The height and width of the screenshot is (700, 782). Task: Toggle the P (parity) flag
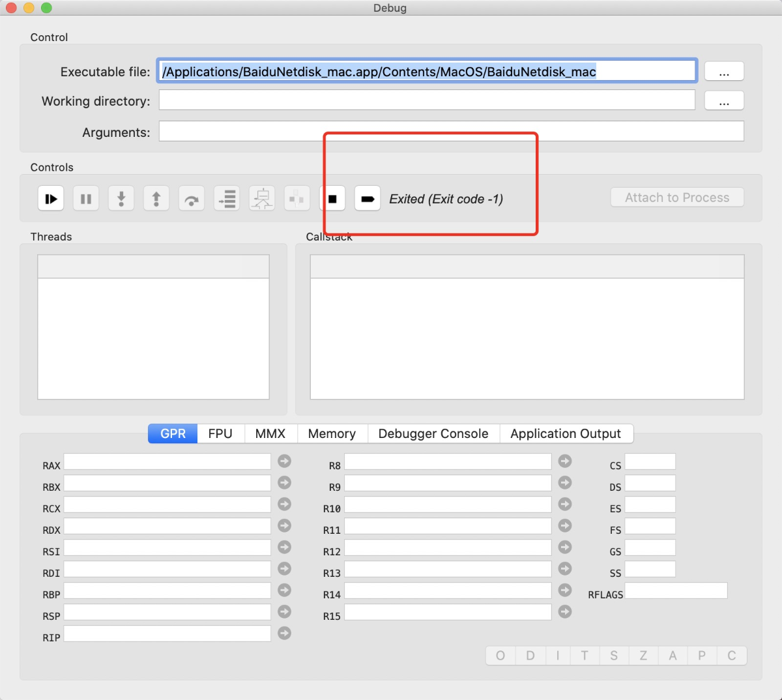pyautogui.click(x=702, y=656)
